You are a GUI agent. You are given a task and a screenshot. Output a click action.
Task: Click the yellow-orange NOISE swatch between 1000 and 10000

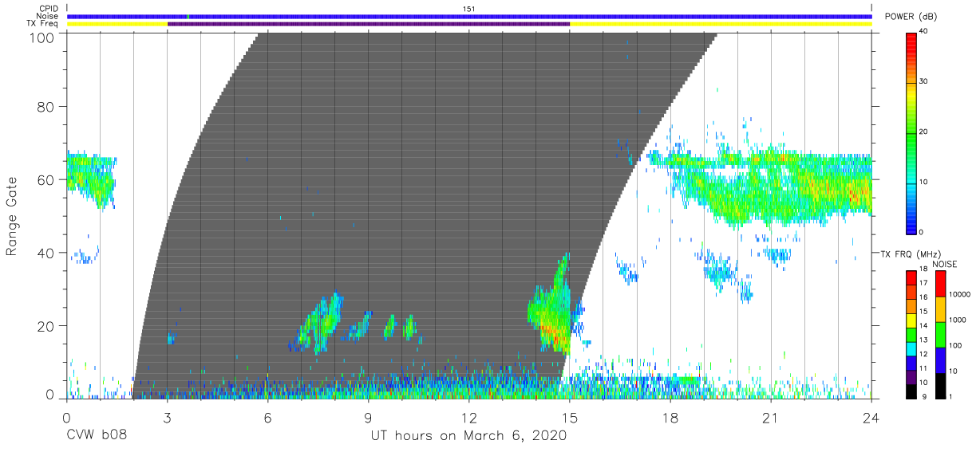pos(940,309)
